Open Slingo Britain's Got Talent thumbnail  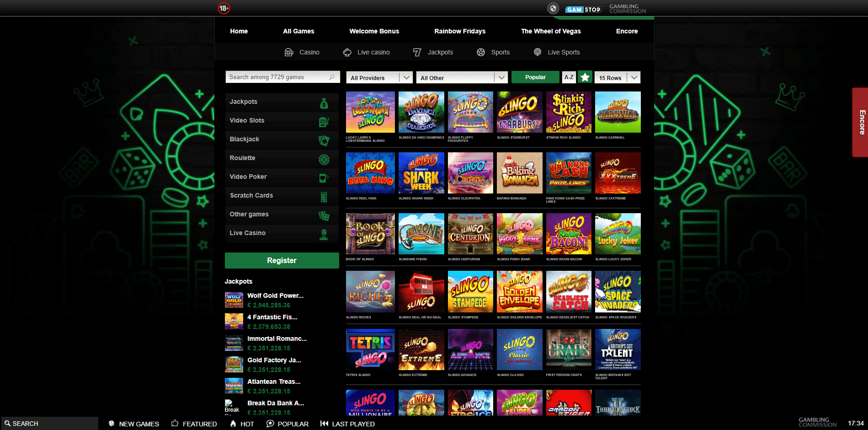click(x=618, y=349)
